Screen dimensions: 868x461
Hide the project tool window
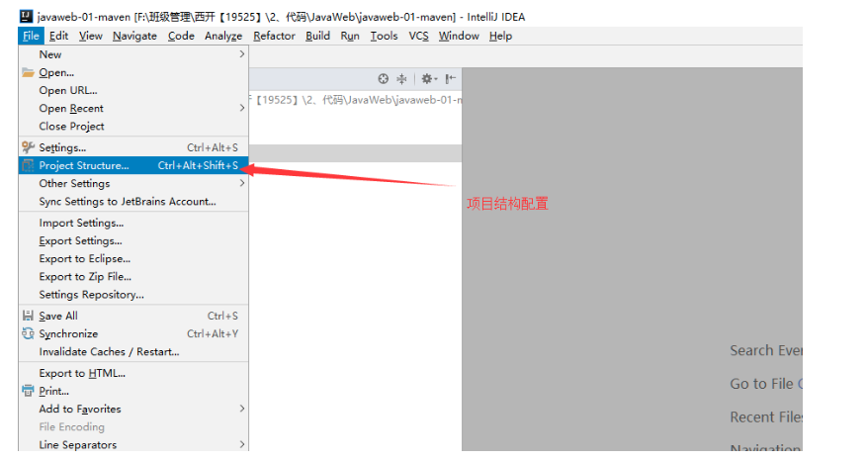pyautogui.click(x=451, y=79)
